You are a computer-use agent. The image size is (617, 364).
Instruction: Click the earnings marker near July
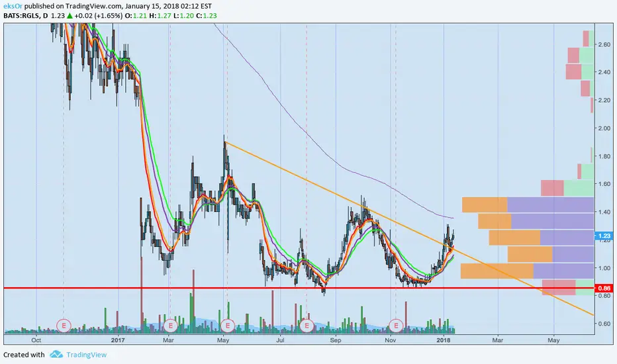click(x=307, y=326)
